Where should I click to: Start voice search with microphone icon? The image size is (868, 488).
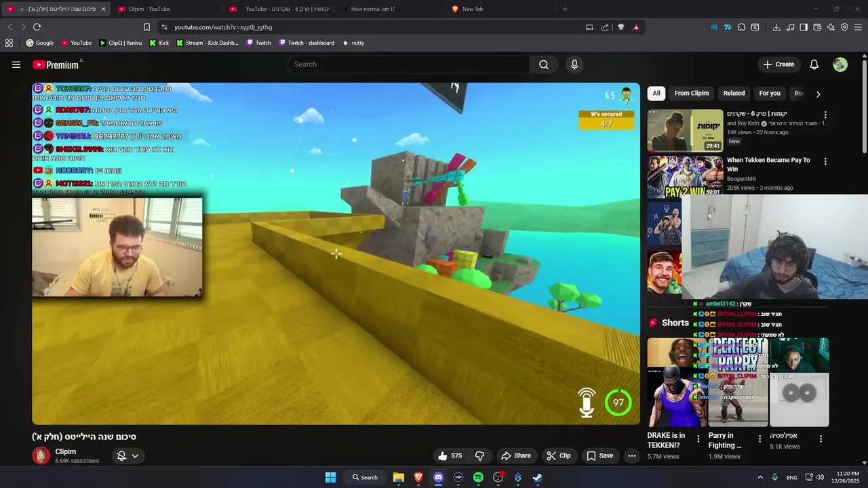click(574, 64)
